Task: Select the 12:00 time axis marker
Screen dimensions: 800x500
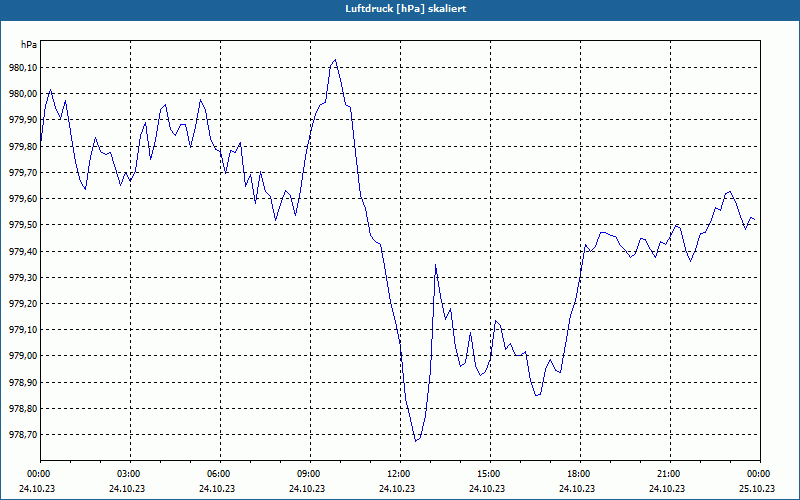Action: [x=400, y=474]
